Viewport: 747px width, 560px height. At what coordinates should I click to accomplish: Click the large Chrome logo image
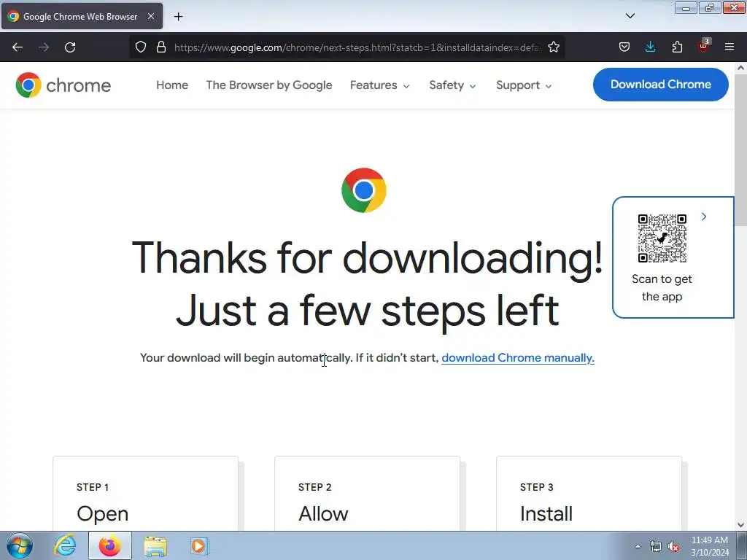pos(363,190)
